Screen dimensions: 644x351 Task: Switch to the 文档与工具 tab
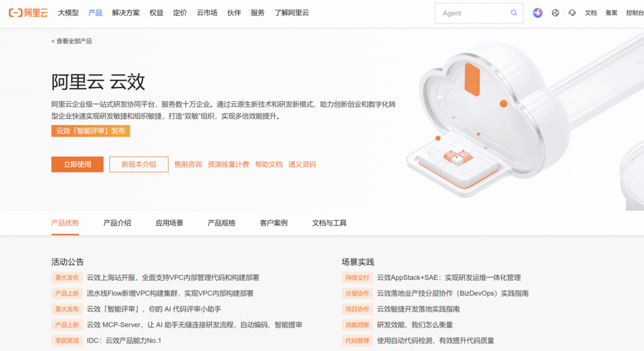[329, 223]
